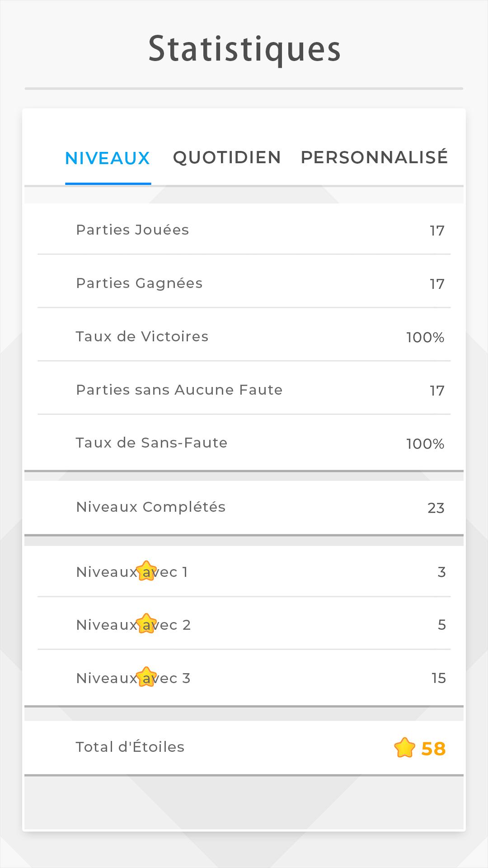This screenshot has height=868, width=488.
Task: Click the star icon in Niveaux avec 1
Action: click(x=146, y=571)
